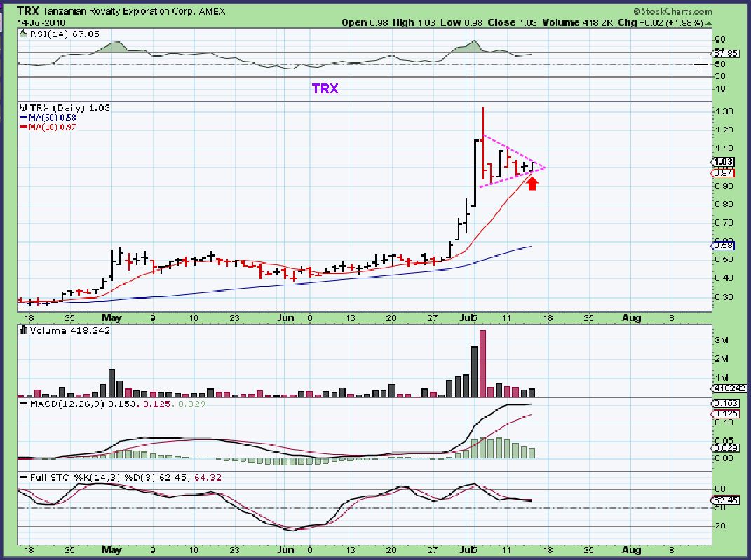
Task: Click the 0.125 signal value tag on right
Action: [x=726, y=414]
